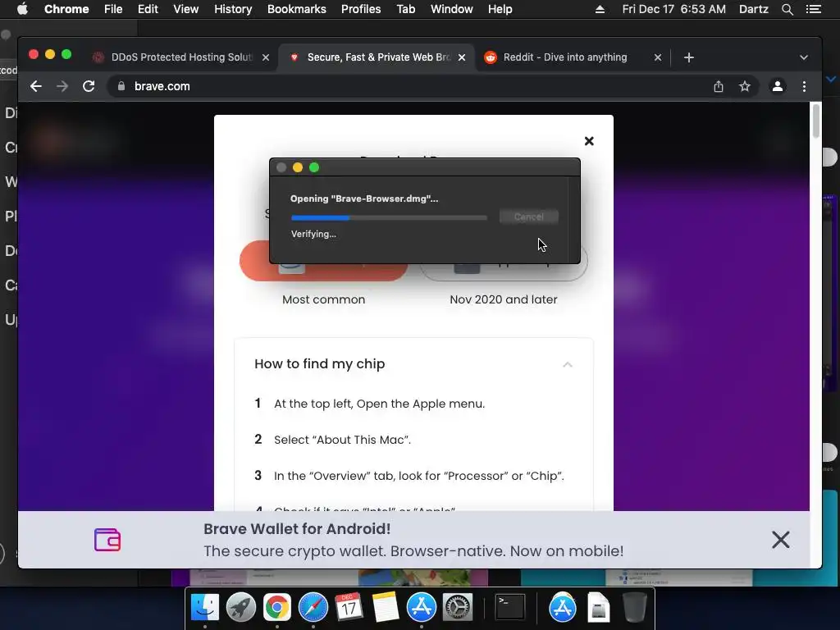The height and width of the screenshot is (630, 840).
Task: Close the DDoS Protected Hosting tab
Action: click(266, 57)
